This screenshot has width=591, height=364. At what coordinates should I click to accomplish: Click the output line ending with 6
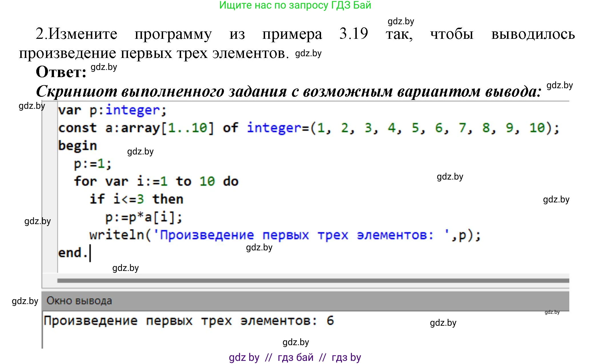pyautogui.click(x=189, y=321)
